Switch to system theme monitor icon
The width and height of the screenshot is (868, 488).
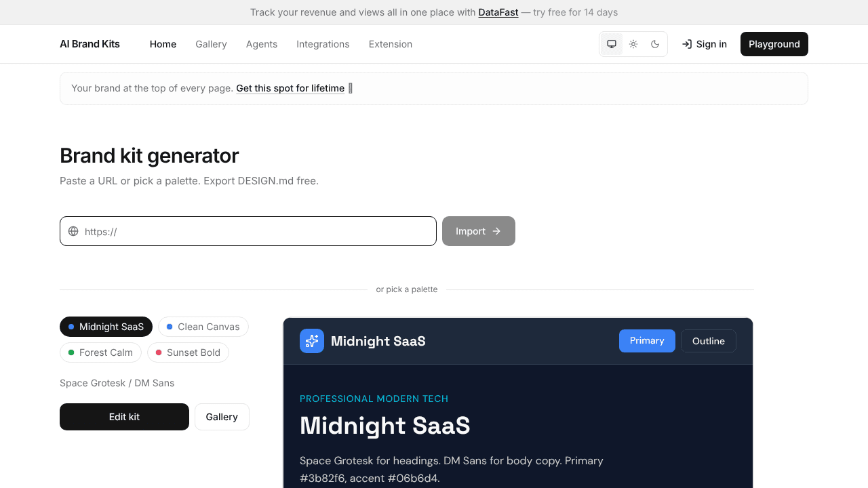pos(612,44)
